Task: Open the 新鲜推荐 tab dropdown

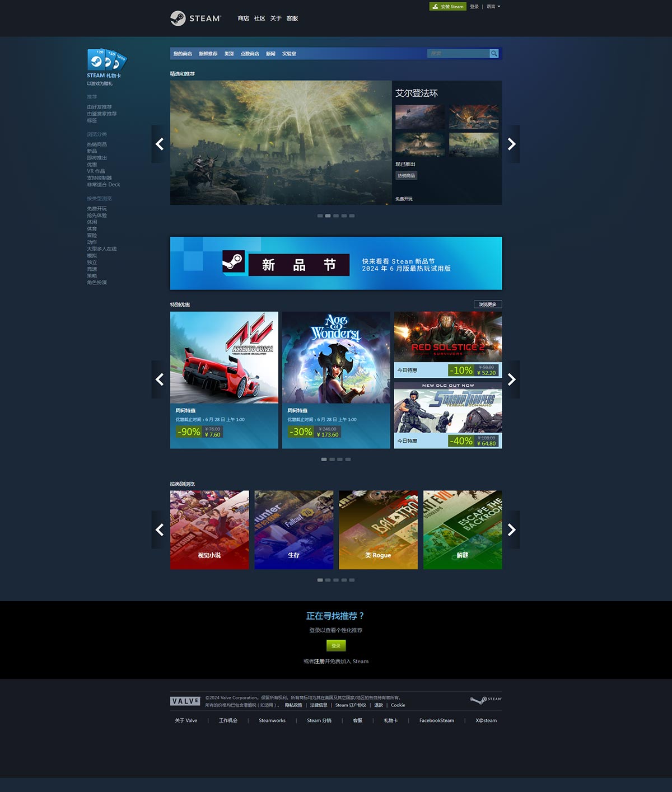Action: point(208,54)
